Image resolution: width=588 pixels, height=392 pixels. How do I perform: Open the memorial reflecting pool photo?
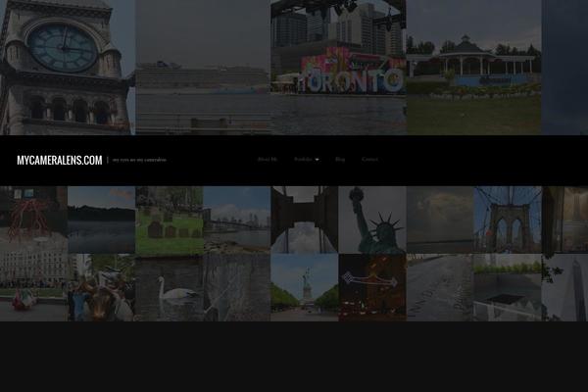508,287
